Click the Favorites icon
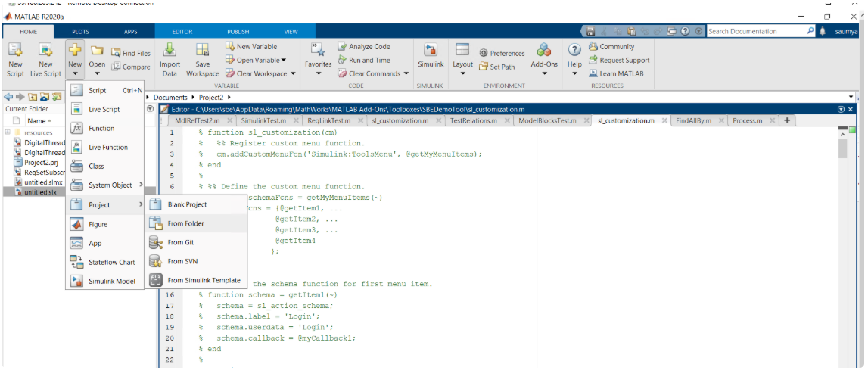 [x=318, y=51]
